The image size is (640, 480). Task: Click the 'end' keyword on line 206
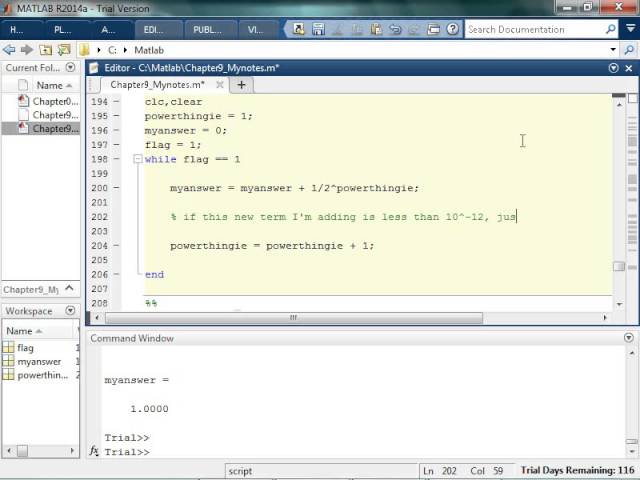pos(154,274)
